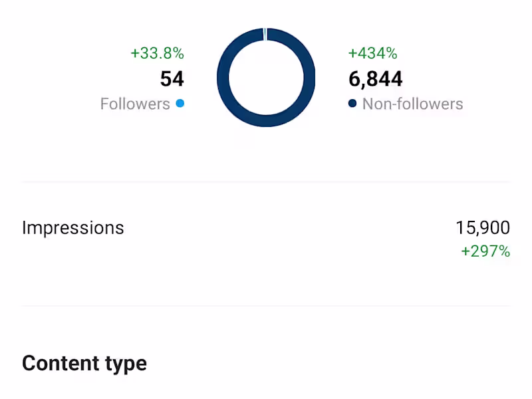Click the dark navy Non-followers legend dot

[x=352, y=104]
